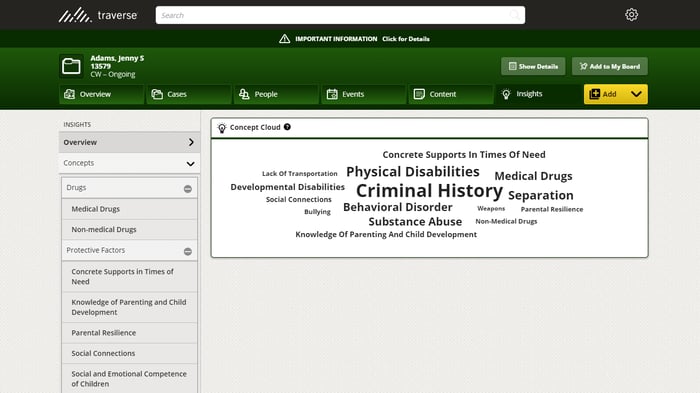Screen dimensions: 700x393
Task: Click the Traverse logo
Action: click(98, 15)
